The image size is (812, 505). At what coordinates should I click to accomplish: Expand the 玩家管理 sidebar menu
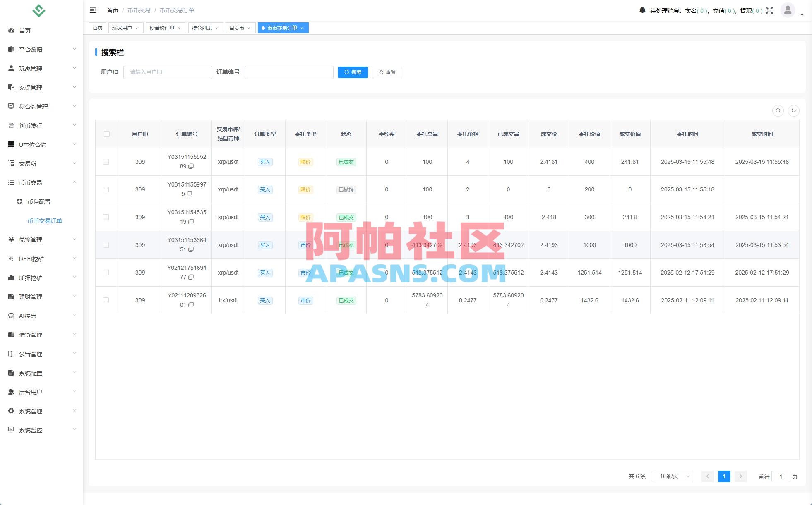click(41, 68)
